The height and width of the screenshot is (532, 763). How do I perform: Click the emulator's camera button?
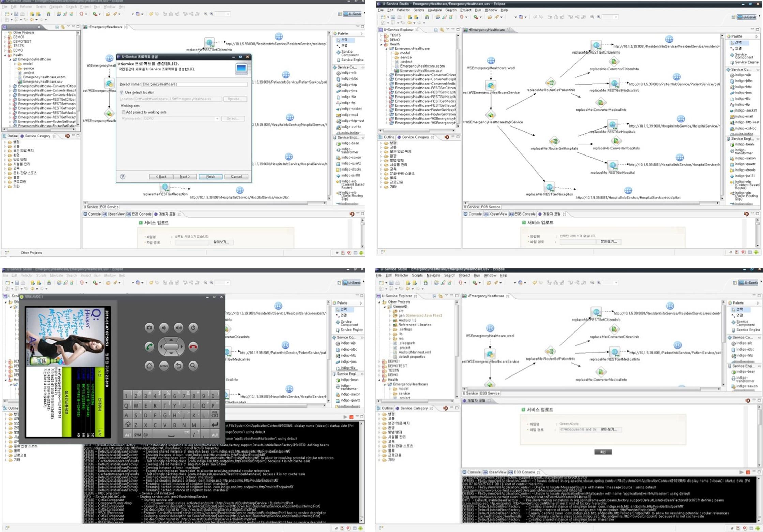pos(149,328)
